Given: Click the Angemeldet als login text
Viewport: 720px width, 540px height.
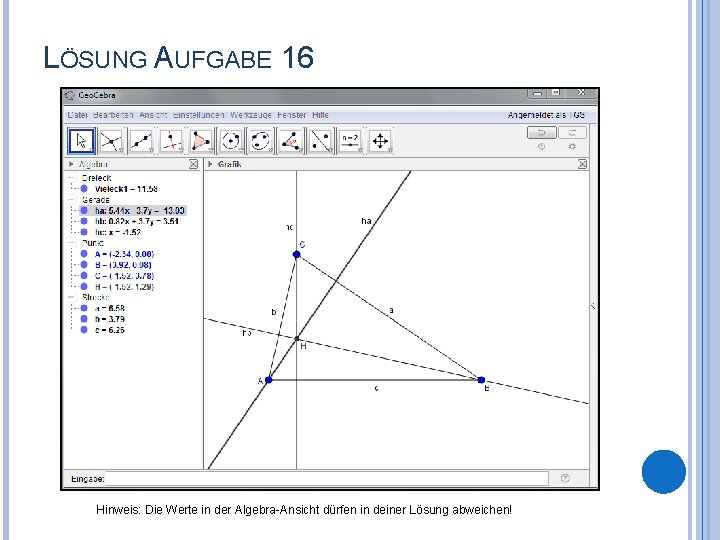Looking at the screenshot, I should 546,115.
